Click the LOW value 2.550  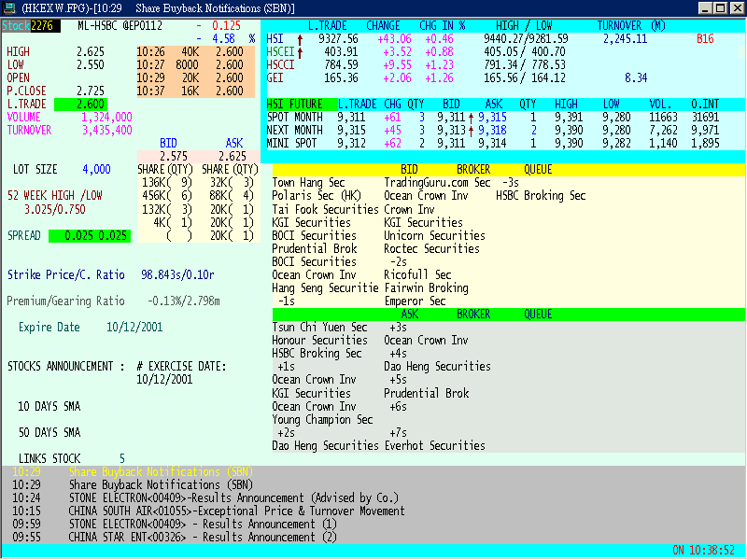pyautogui.click(x=90, y=64)
